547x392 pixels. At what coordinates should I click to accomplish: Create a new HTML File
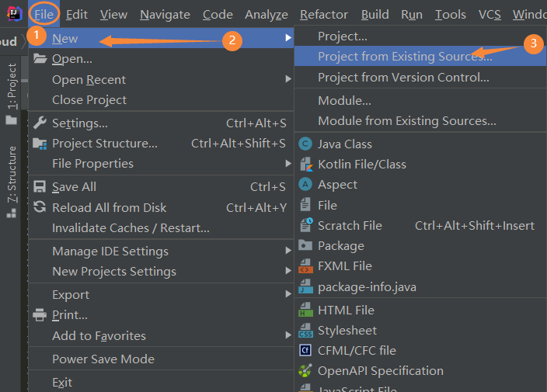(346, 310)
